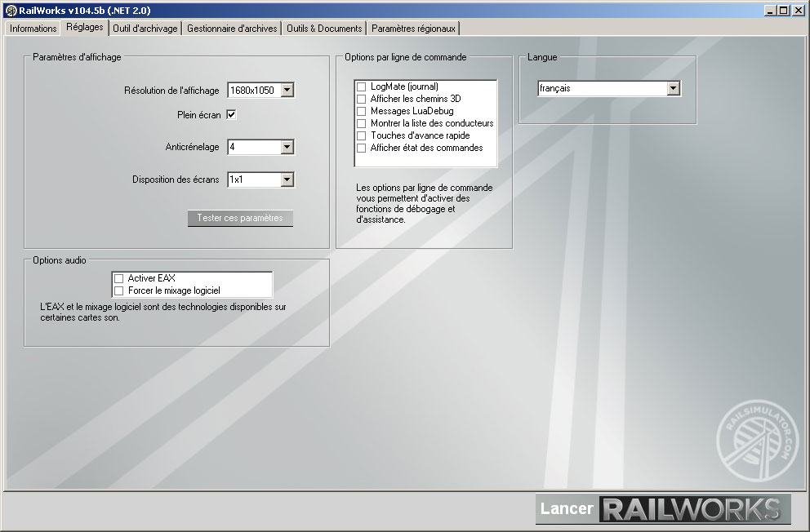Expand the Résolution de l'affichage dropdown
Image resolution: width=810 pixels, height=532 pixels.
[x=287, y=91]
